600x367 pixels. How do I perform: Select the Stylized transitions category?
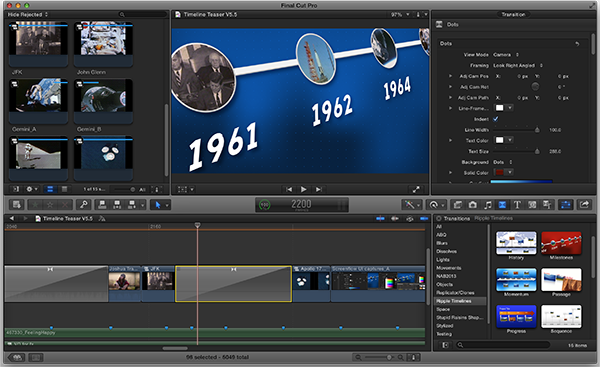(445, 326)
